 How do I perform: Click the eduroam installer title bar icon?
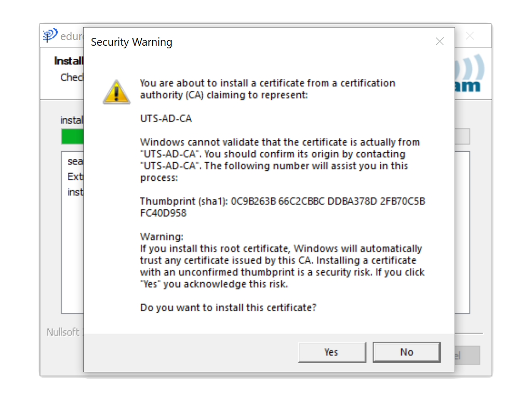(x=50, y=35)
